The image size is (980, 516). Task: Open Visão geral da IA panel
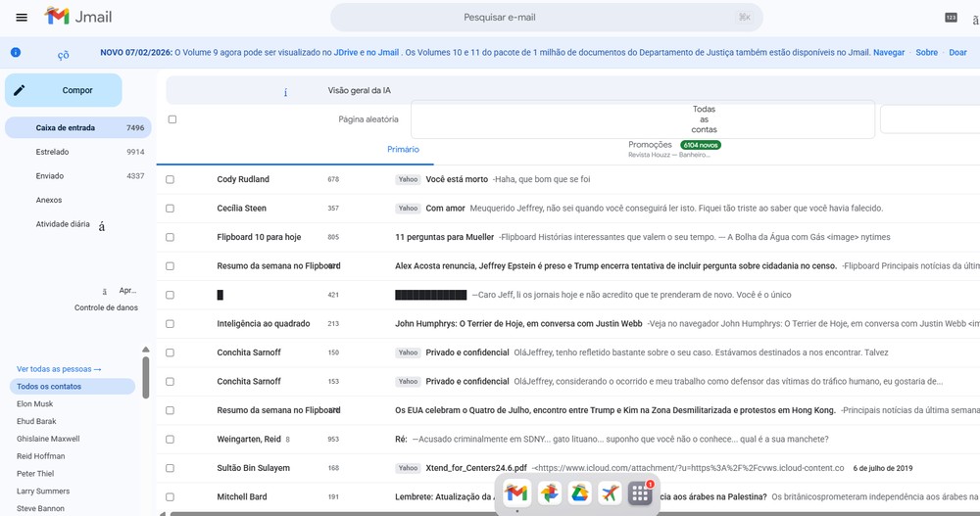pos(360,91)
